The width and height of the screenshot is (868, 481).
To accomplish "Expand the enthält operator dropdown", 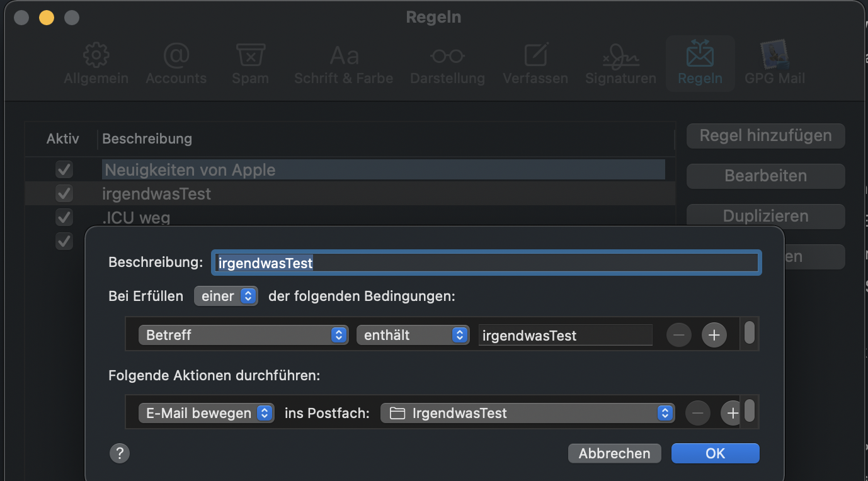I will point(413,335).
